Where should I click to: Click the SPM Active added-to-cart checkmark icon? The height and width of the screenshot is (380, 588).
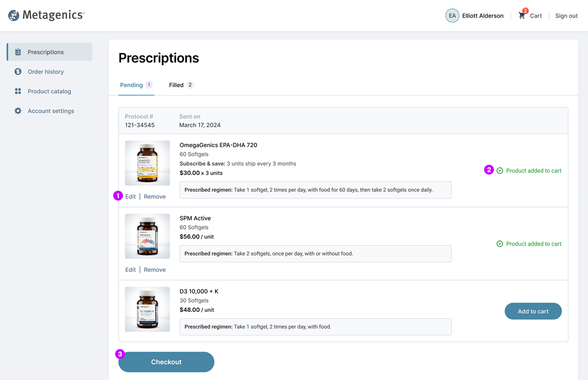point(500,244)
